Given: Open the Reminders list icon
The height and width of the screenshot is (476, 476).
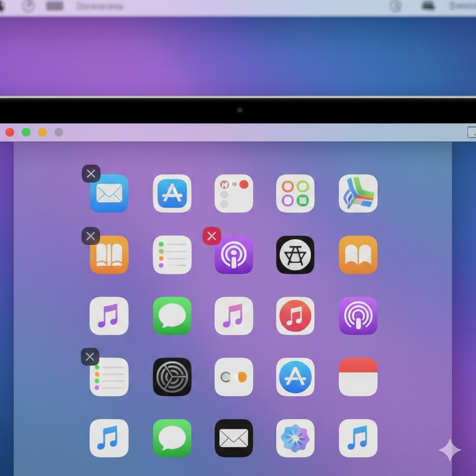Looking at the screenshot, I should (172, 255).
